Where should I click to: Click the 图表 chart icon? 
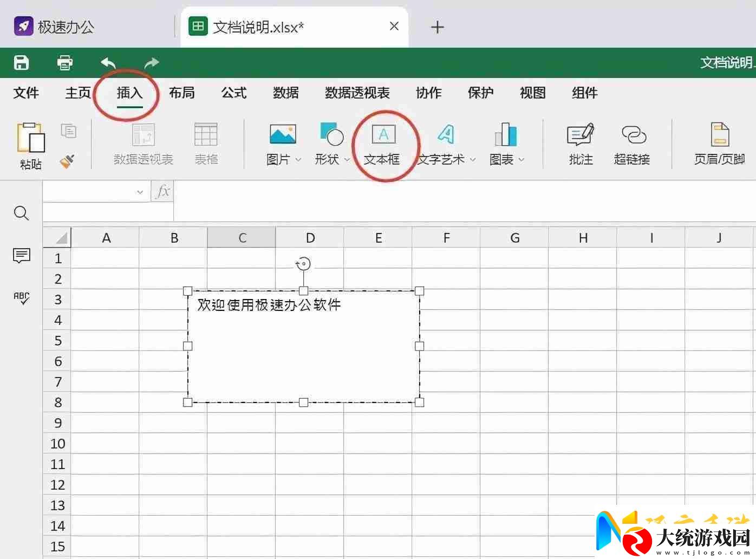click(x=506, y=134)
